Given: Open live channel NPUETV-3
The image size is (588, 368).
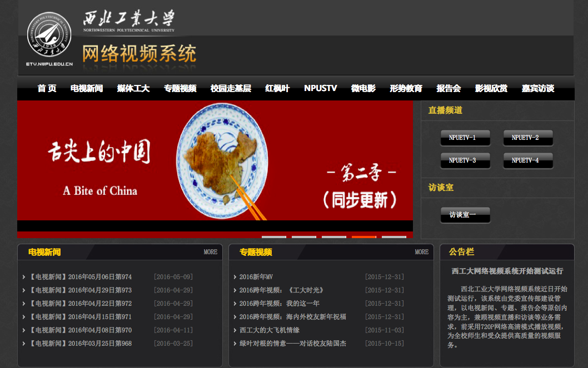Looking at the screenshot, I should [465, 160].
